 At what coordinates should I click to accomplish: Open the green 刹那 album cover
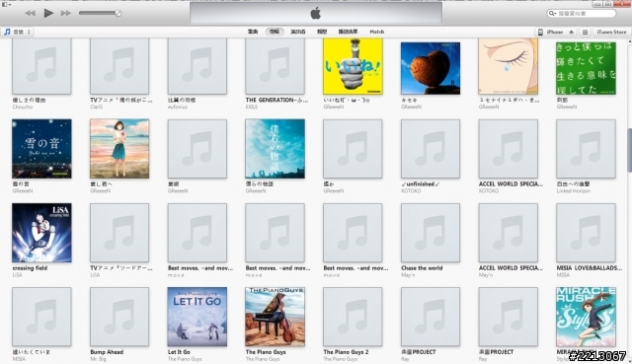click(x=586, y=68)
